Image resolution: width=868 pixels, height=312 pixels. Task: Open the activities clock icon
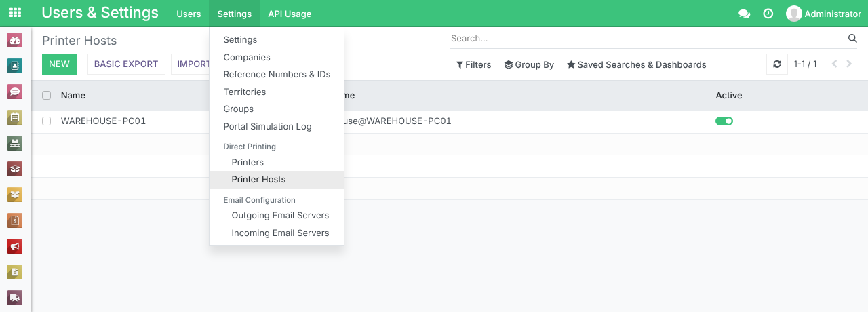click(x=768, y=14)
